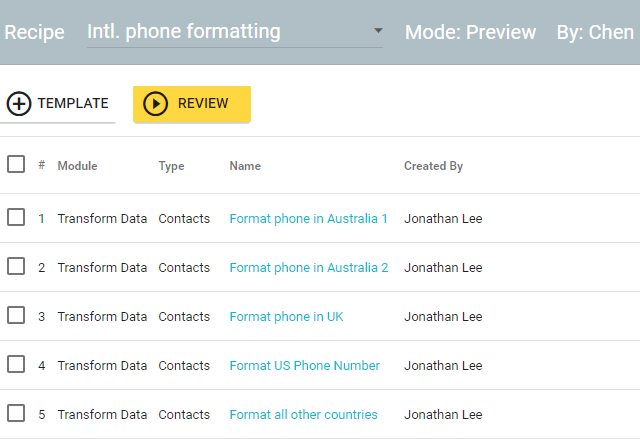Open Format all other countries link
The width and height of the screenshot is (640, 442).
click(x=303, y=415)
